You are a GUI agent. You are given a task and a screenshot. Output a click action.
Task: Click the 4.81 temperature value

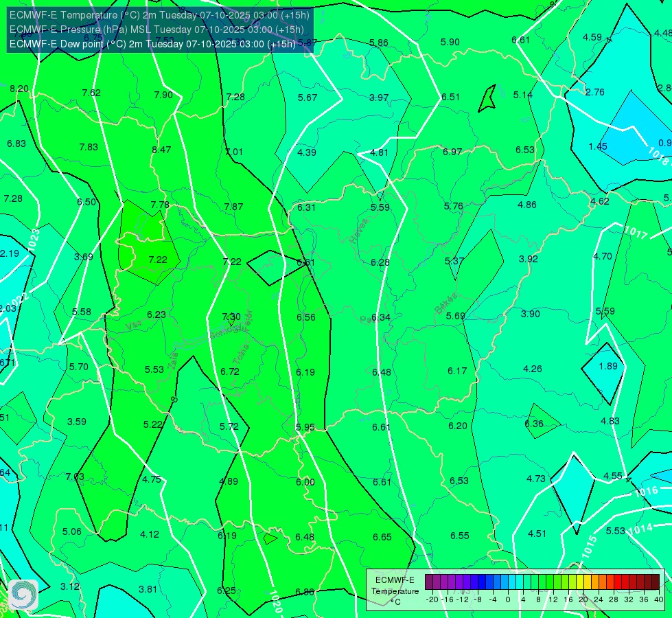click(x=379, y=152)
